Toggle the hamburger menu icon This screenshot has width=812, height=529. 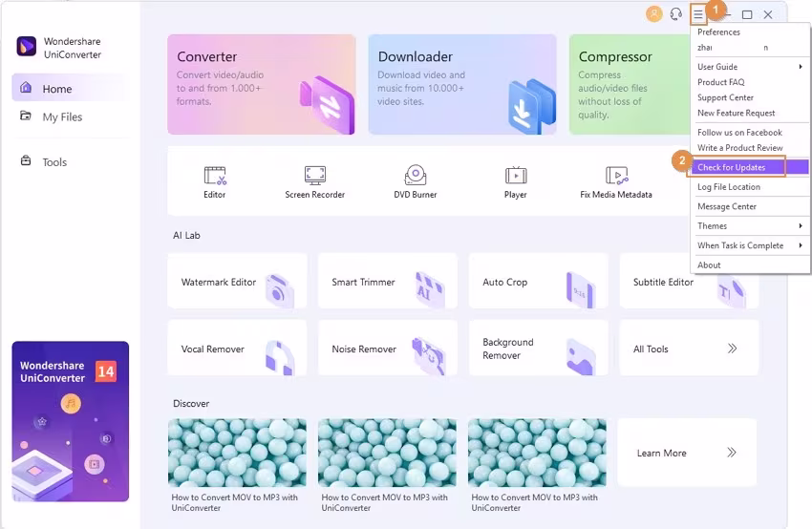tap(698, 14)
